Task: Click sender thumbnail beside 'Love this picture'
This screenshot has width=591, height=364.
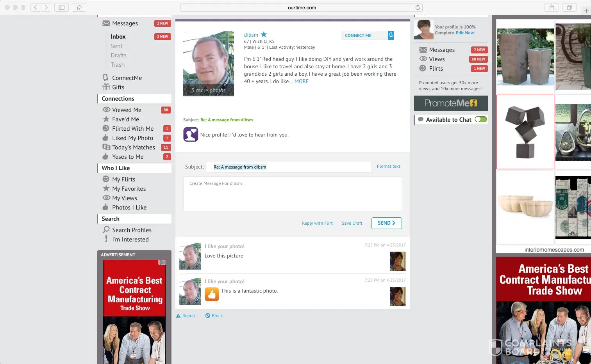Action: click(190, 256)
